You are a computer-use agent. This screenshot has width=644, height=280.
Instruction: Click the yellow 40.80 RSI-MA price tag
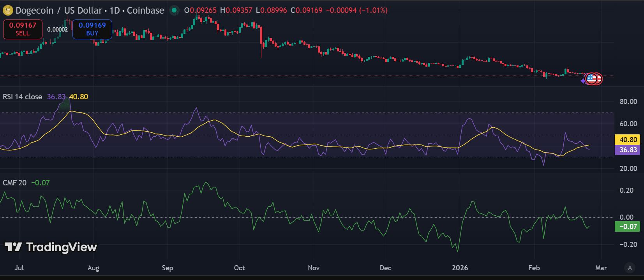pyautogui.click(x=628, y=139)
